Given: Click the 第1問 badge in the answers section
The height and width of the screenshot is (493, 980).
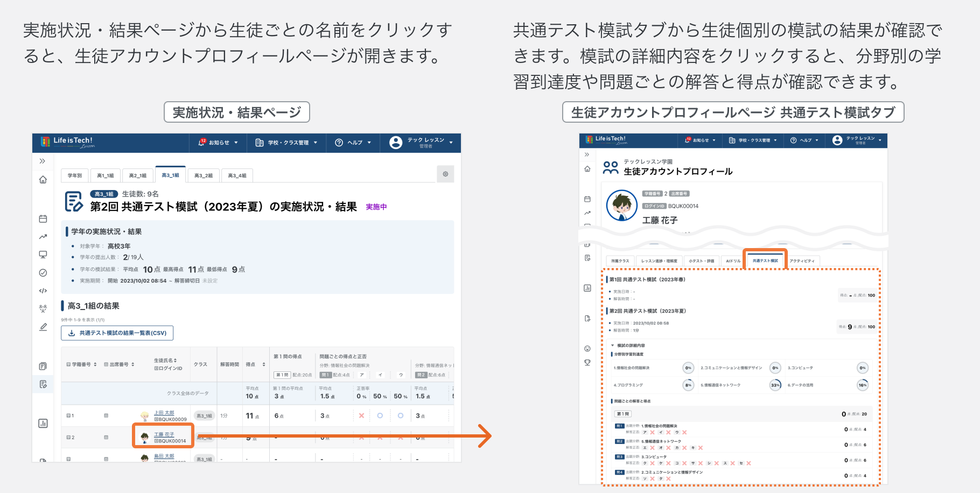Looking at the screenshot, I should 622,414.
